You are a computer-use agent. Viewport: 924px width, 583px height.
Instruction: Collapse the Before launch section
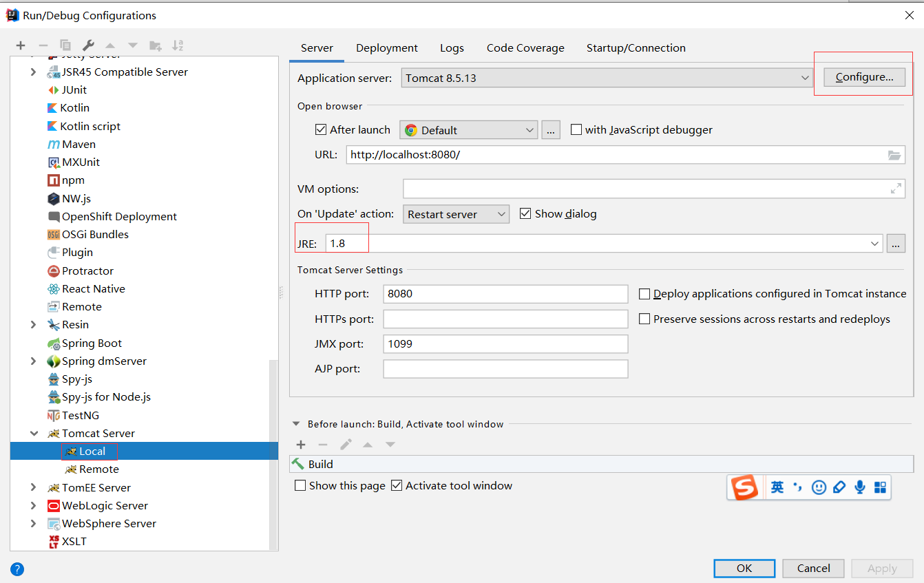tap(297, 424)
